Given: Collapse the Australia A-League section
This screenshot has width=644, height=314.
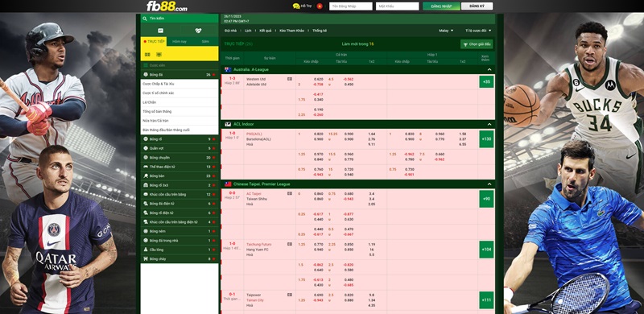Looking at the screenshot, I should pos(489,69).
